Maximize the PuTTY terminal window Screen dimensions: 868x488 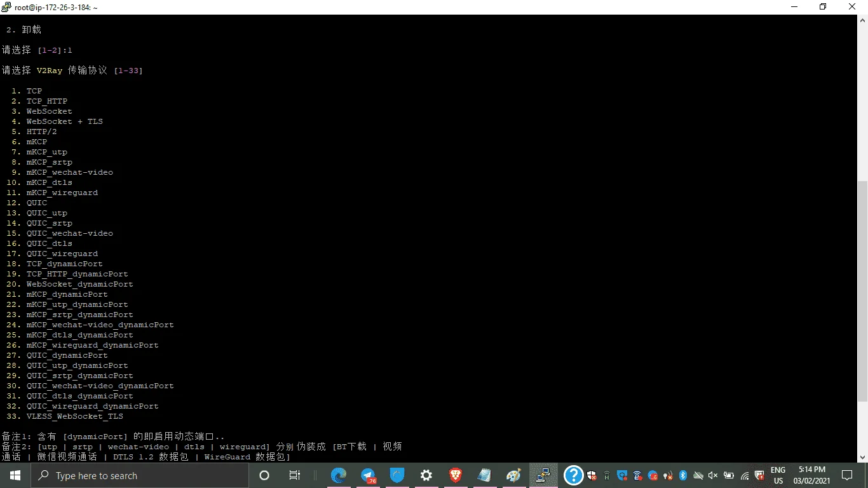823,7
